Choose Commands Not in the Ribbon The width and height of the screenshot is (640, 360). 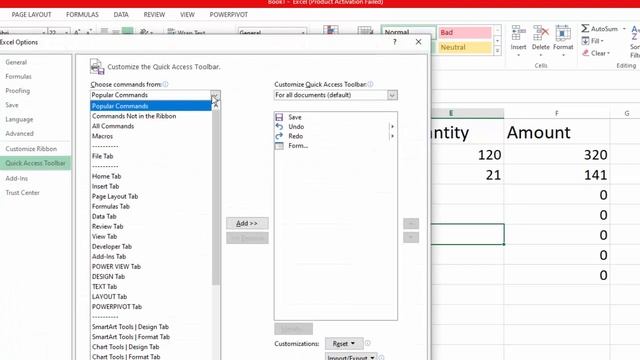coord(151,116)
